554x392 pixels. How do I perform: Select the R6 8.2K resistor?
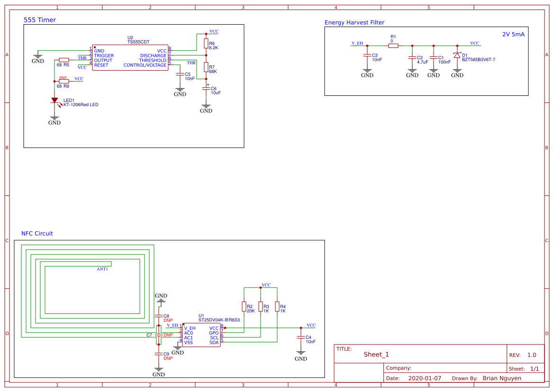206,44
